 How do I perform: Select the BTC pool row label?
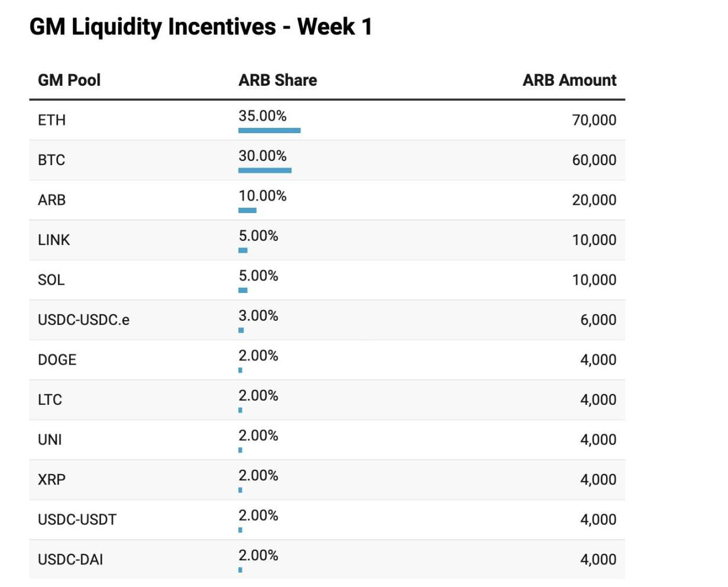pyautogui.click(x=51, y=160)
